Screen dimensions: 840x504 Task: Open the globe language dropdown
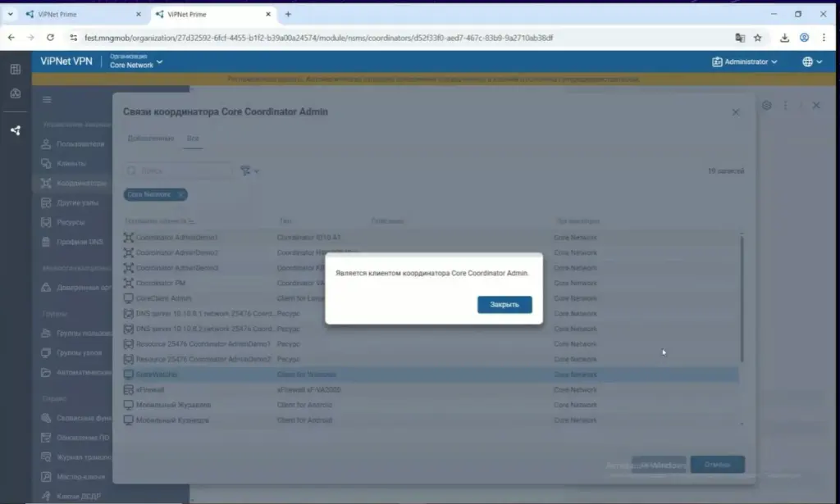tap(812, 61)
